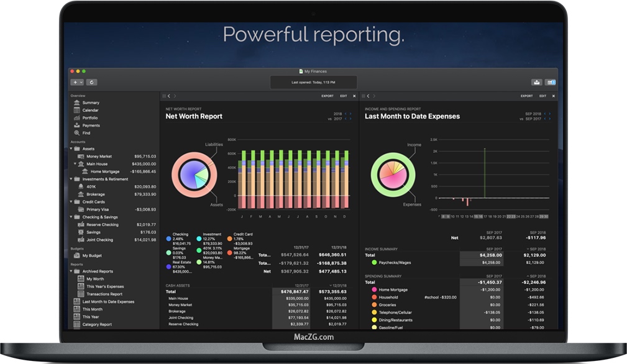This screenshot has width=627, height=364.
Task: Click the download tray toolbar icon
Action: [536, 82]
